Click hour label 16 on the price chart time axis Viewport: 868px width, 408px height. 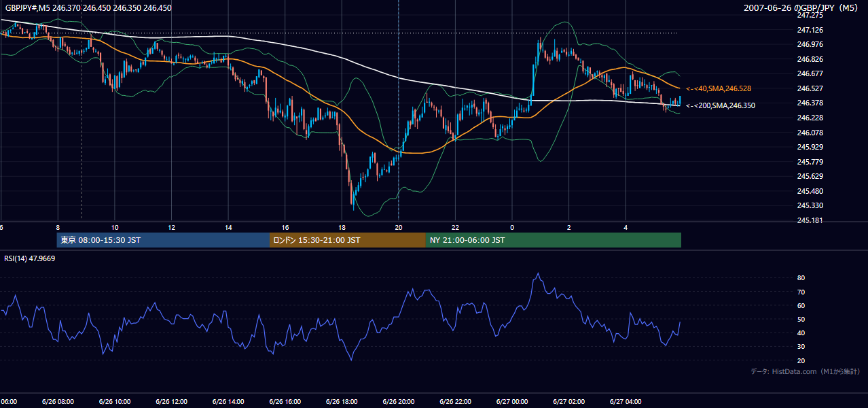point(285,227)
